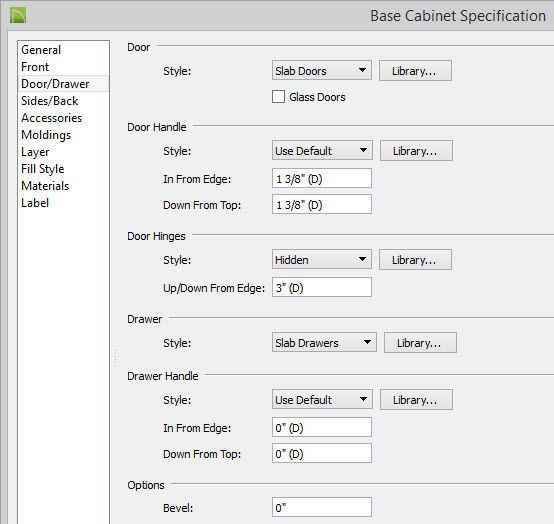Open the Sides/Back panel
The image size is (554, 524).
(49, 101)
